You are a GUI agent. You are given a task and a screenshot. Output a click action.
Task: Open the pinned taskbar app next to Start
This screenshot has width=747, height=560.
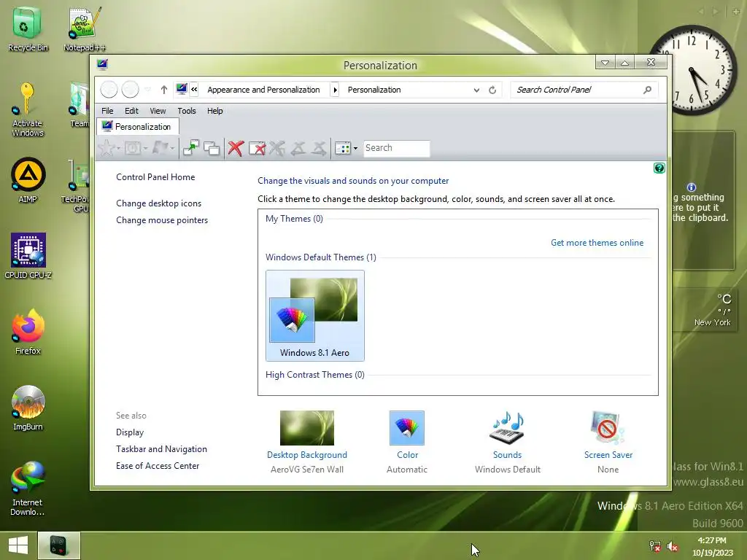coord(59,545)
